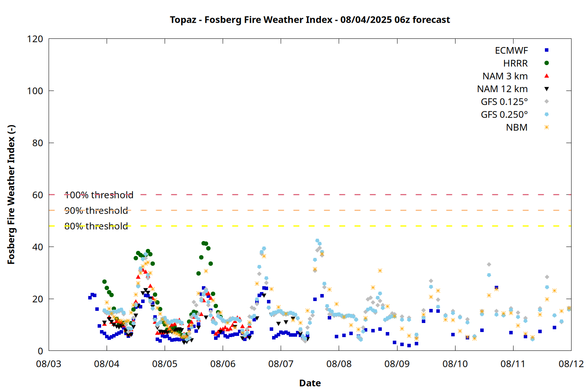Click the light blue GFS 0.250° marker
The image size is (588, 392).
[546, 114]
